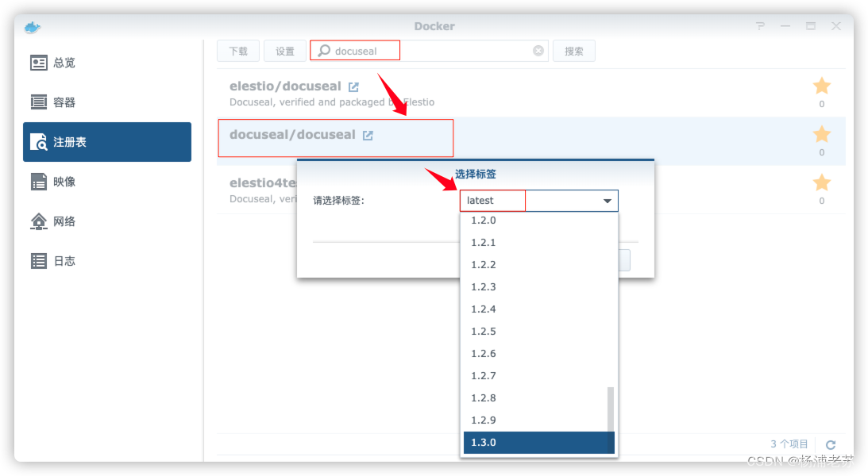Viewport: 868px width, 476px height.
Task: Choose tag 1.2.6 from list
Action: (538, 353)
